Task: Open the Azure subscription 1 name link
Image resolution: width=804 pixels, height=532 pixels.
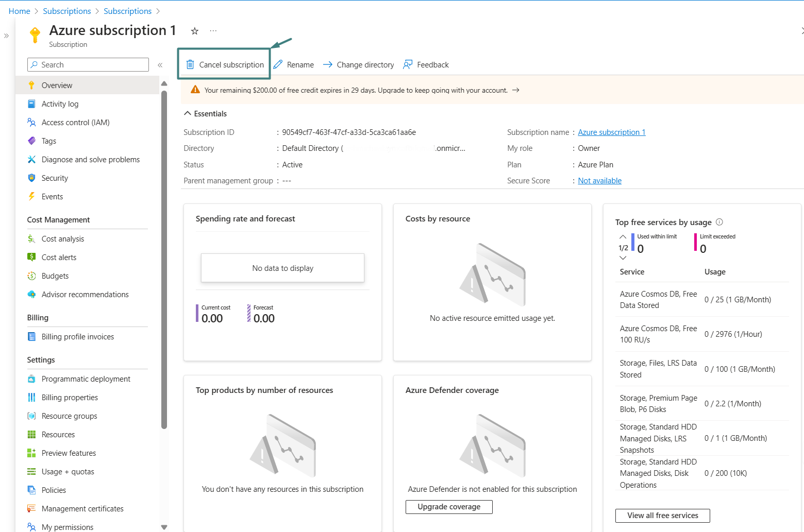Action: (x=612, y=132)
